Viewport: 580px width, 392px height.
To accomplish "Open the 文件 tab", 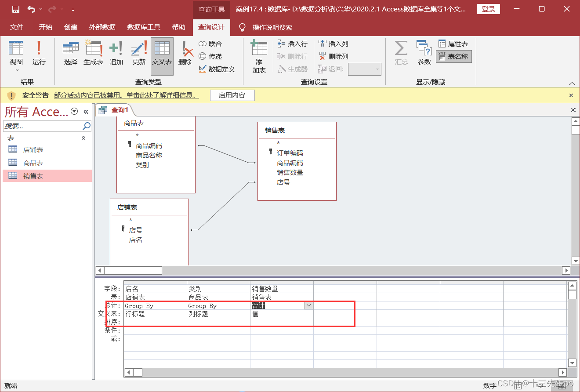I will [x=17, y=27].
